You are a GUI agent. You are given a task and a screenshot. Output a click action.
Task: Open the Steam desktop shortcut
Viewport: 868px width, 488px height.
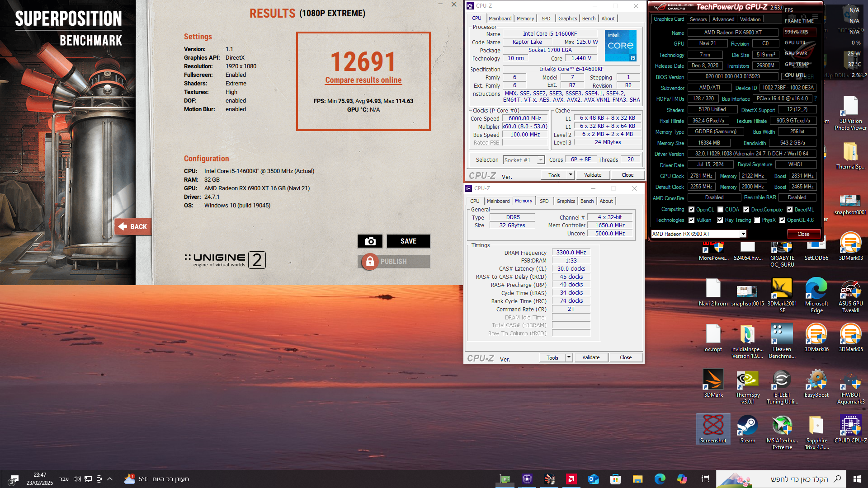point(748,429)
